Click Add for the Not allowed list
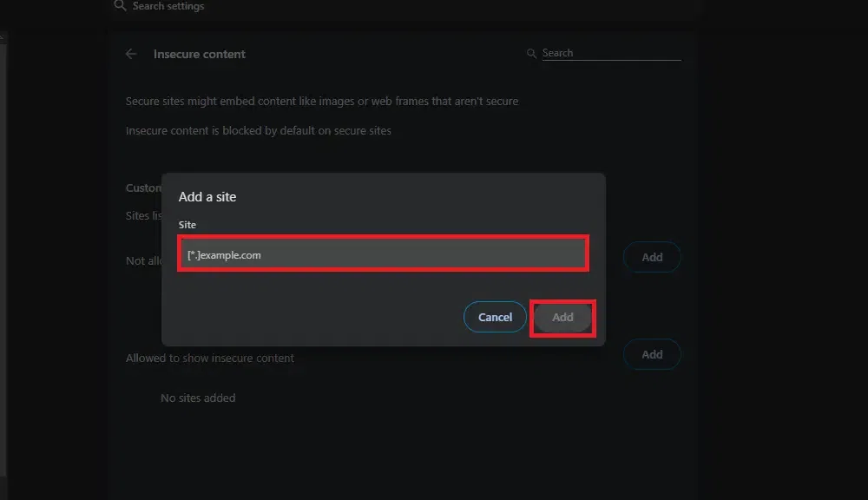The height and width of the screenshot is (500, 868). [x=652, y=257]
